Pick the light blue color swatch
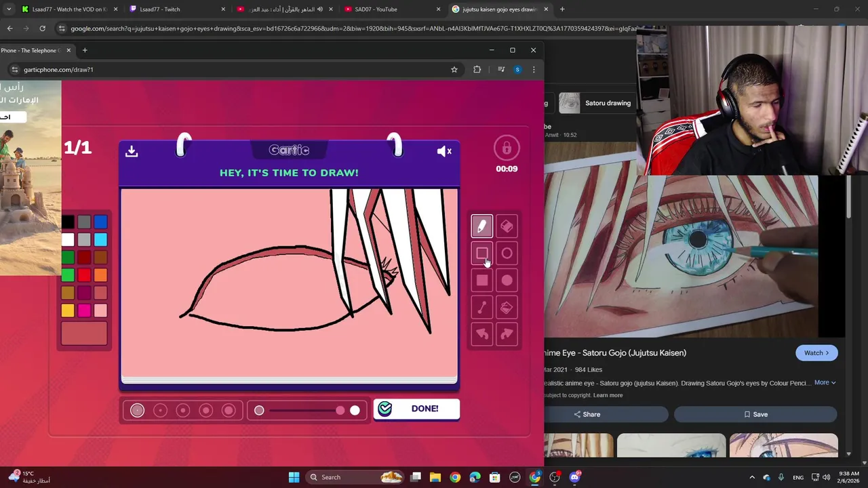868x488 pixels. (x=100, y=239)
